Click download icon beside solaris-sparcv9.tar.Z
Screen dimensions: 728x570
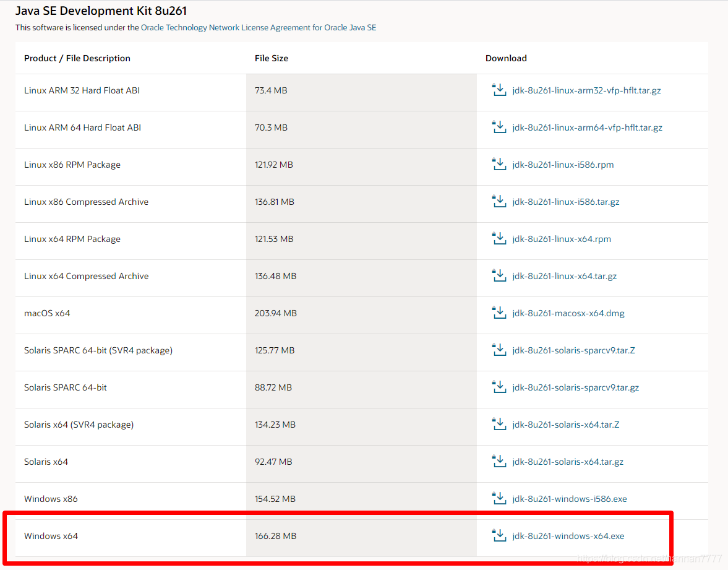click(499, 350)
